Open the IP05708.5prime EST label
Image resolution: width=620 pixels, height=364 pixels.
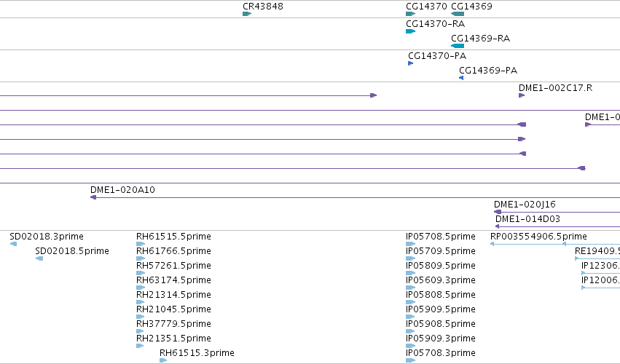pyautogui.click(x=441, y=237)
